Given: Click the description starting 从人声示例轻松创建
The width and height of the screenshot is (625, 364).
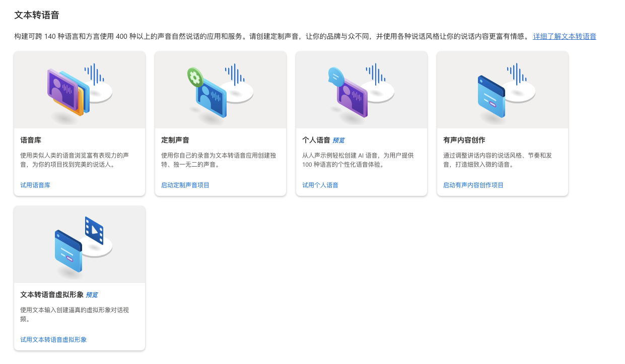Looking at the screenshot, I should [358, 160].
